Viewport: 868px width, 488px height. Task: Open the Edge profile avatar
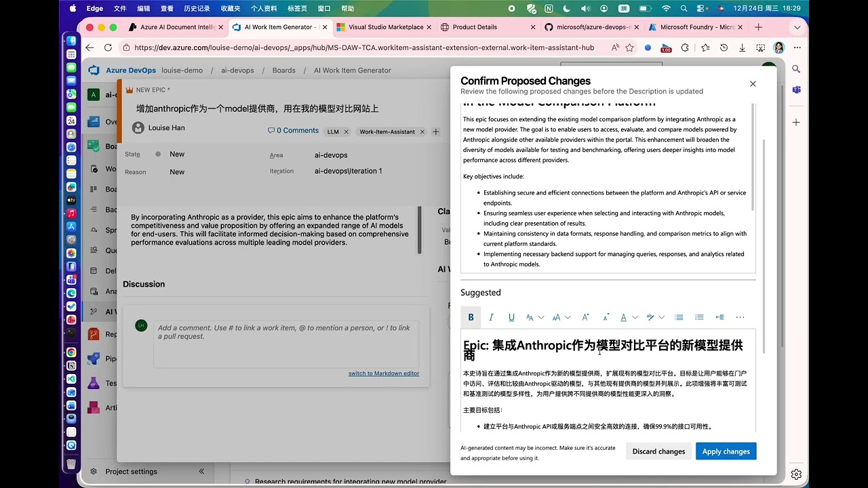click(x=778, y=47)
